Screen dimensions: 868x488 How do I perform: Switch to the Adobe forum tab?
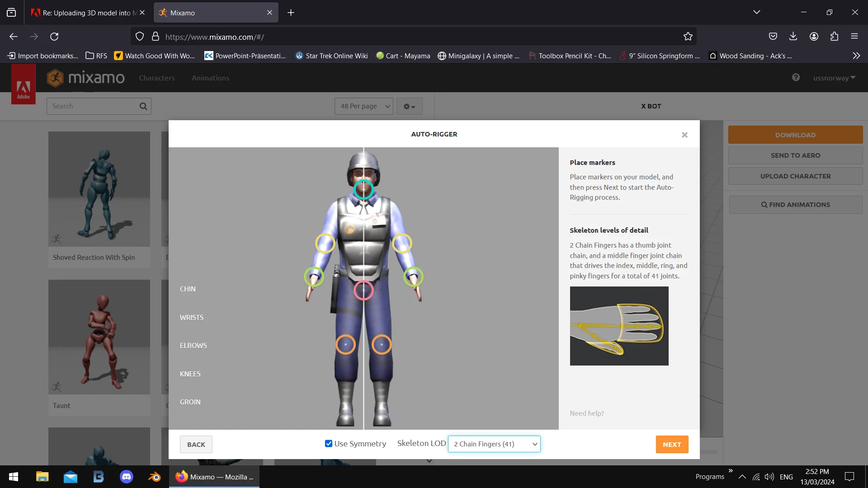click(x=86, y=13)
